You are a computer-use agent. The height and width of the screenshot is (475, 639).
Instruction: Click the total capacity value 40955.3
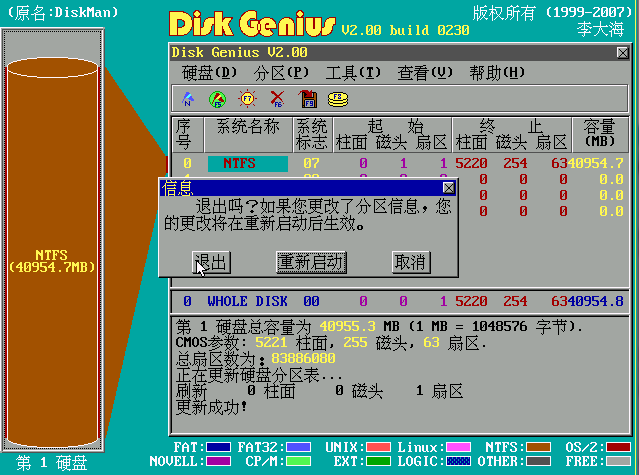pyautogui.click(x=347, y=327)
